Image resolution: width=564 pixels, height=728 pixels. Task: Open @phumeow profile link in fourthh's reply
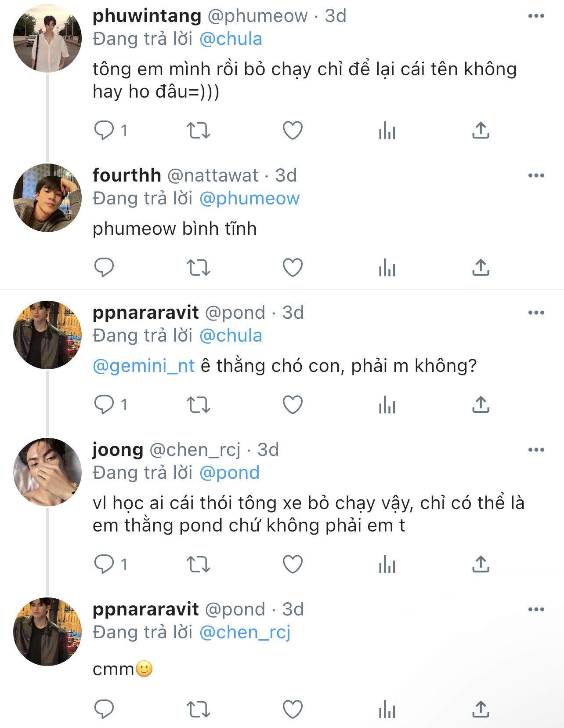(249, 199)
